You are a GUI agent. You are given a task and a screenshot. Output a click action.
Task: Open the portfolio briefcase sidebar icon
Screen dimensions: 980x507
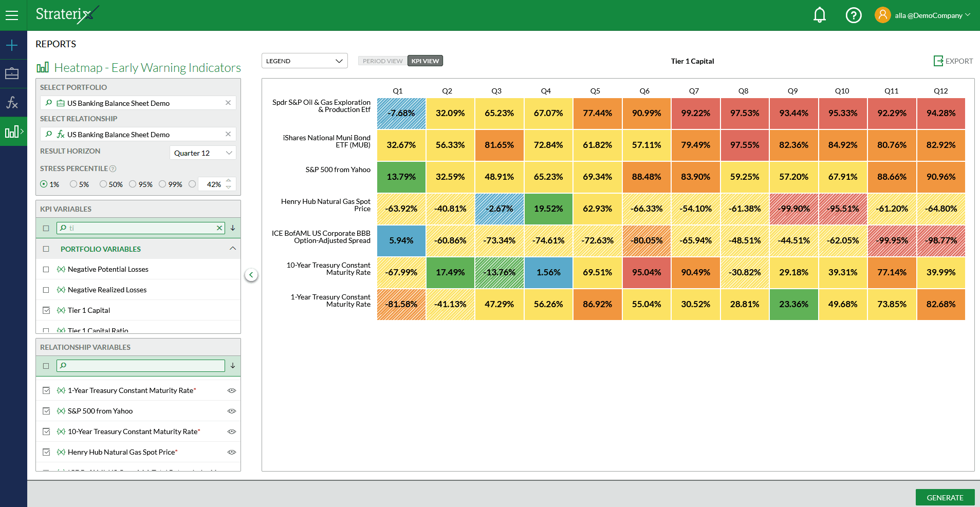(12, 73)
